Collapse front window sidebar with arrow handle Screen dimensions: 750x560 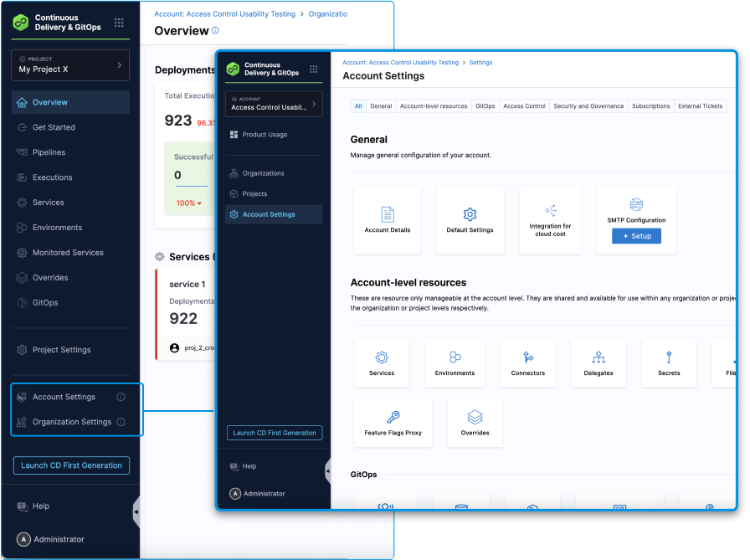pyautogui.click(x=327, y=471)
